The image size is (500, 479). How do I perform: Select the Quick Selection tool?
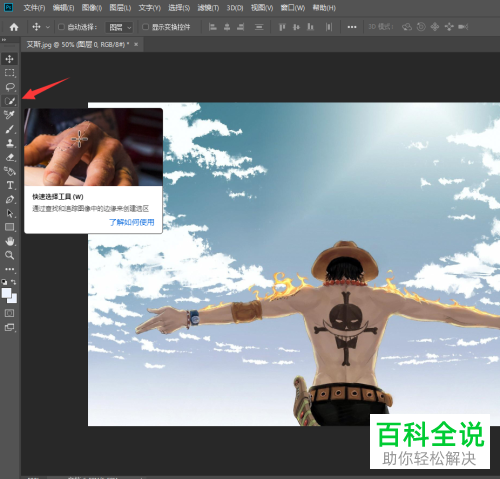pyautogui.click(x=9, y=101)
